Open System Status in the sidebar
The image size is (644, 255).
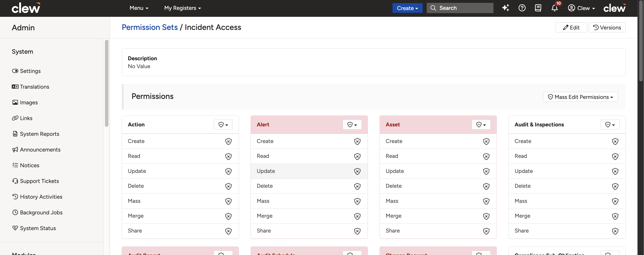click(34, 228)
